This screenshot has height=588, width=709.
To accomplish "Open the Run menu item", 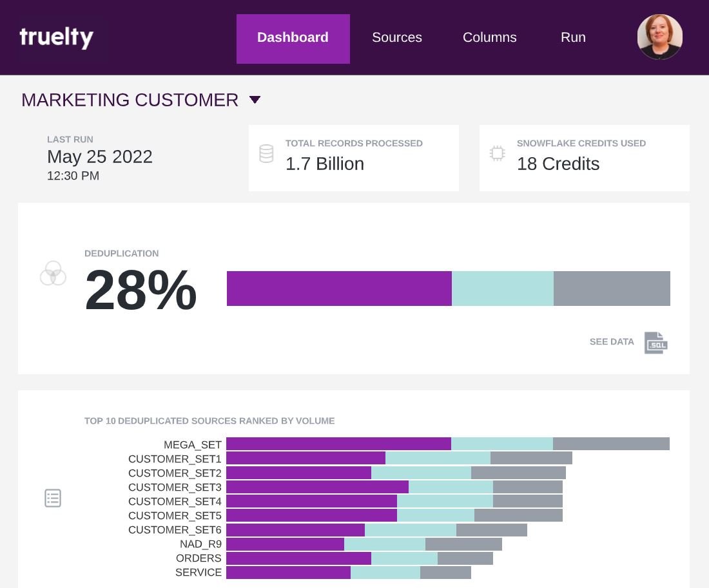I will [x=572, y=37].
